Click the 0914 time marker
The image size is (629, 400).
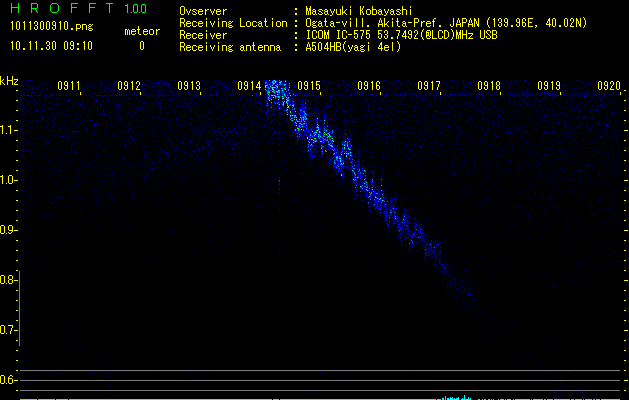point(249,86)
